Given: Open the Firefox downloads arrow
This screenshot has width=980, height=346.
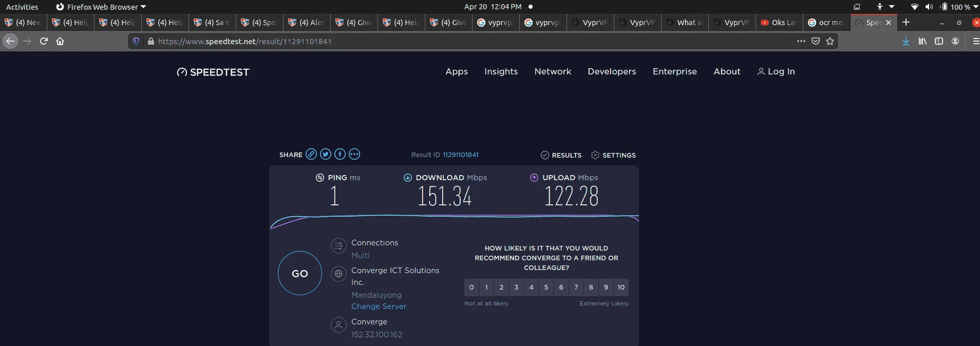Looking at the screenshot, I should click(x=906, y=41).
